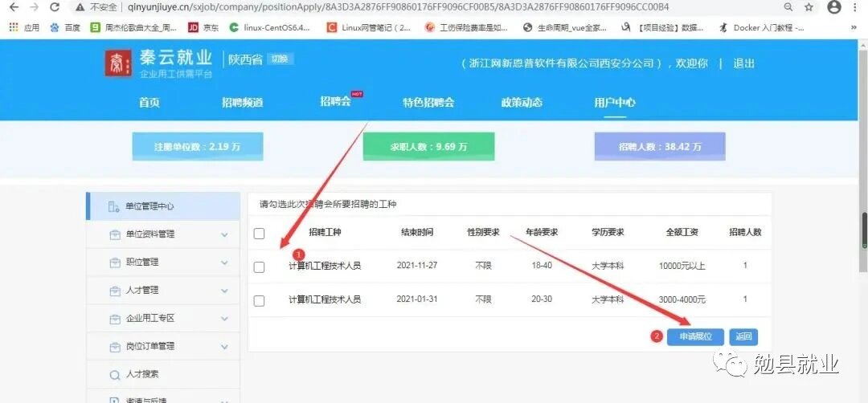Click the browser reload icon

pyautogui.click(x=55, y=7)
